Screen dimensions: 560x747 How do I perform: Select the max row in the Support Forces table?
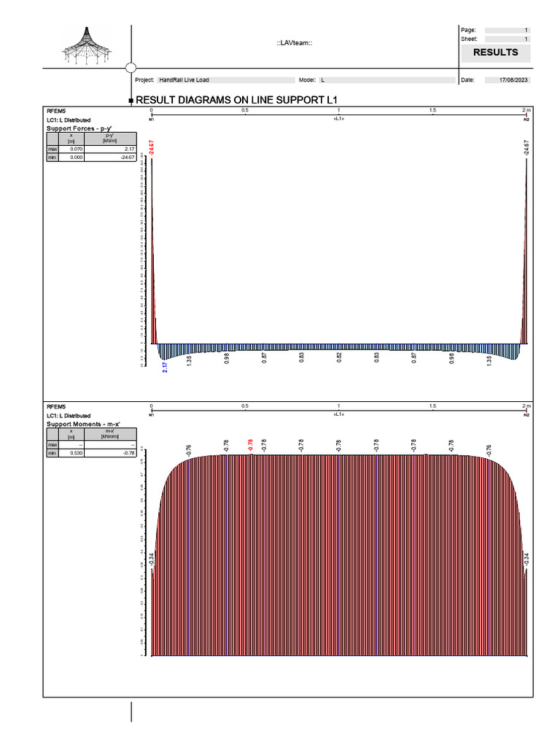coord(91,149)
